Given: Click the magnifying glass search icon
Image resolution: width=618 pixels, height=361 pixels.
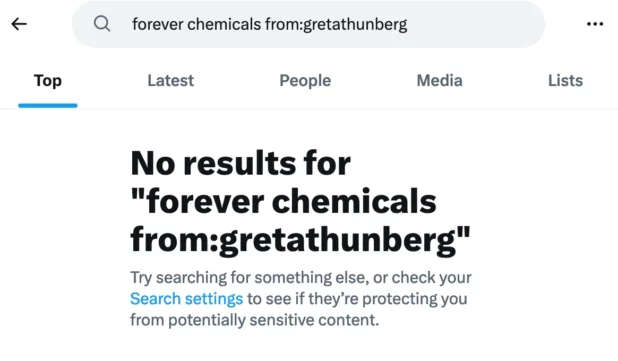Looking at the screenshot, I should (102, 24).
